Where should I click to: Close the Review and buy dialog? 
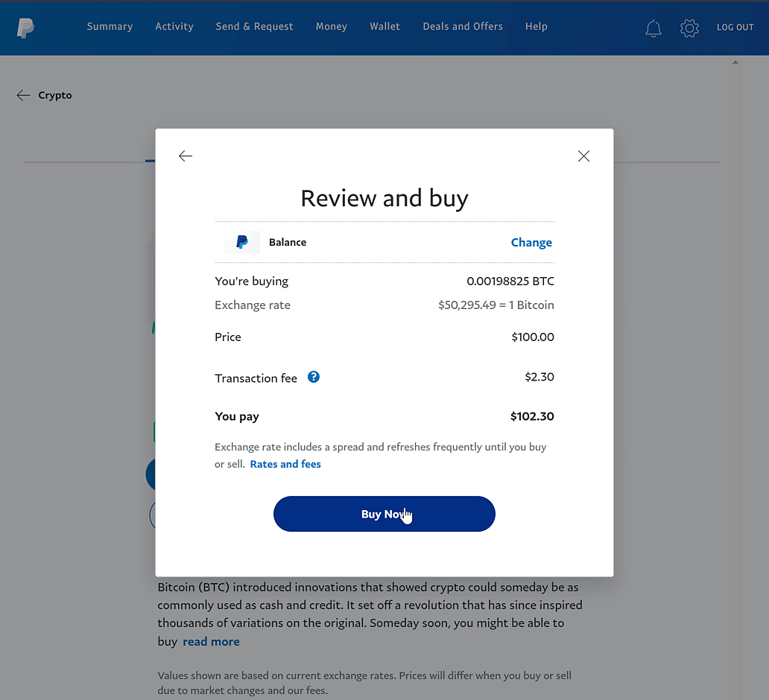pos(583,156)
